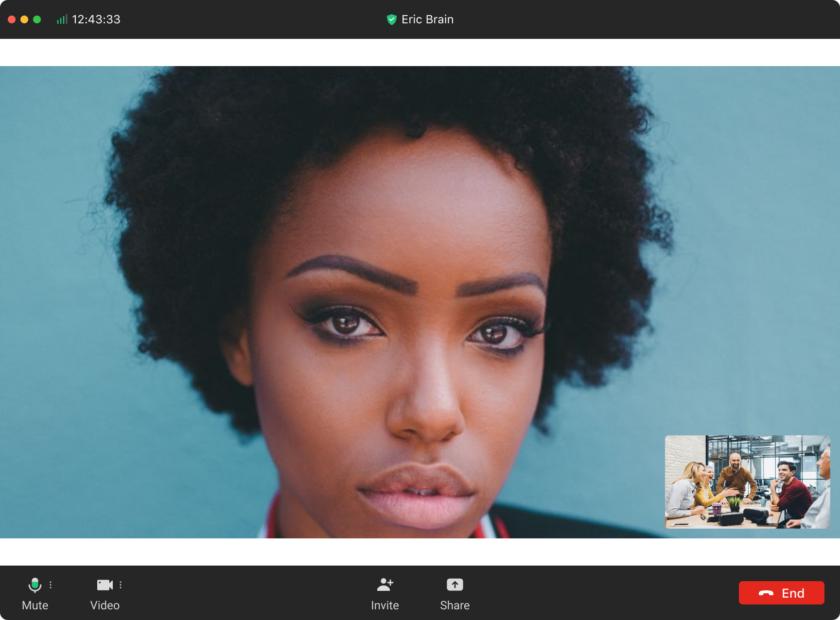Click the hang-up phone icon
The width and height of the screenshot is (840, 620).
pos(766,593)
